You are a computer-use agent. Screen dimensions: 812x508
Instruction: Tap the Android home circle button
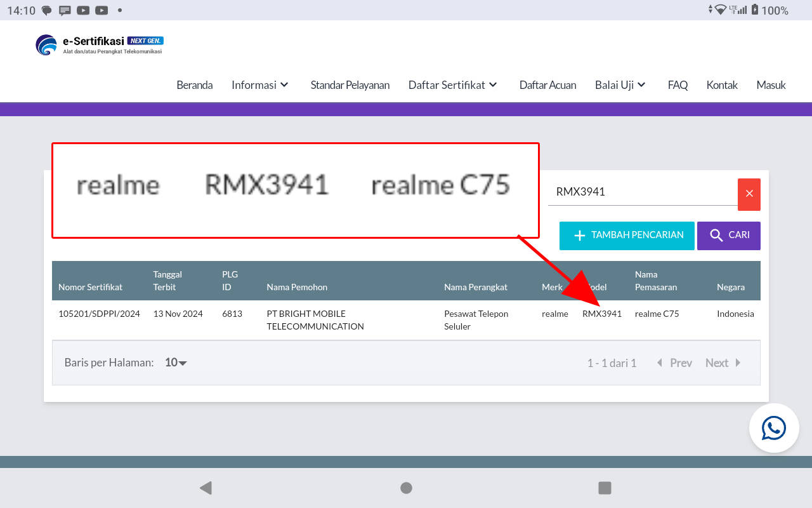(405, 488)
